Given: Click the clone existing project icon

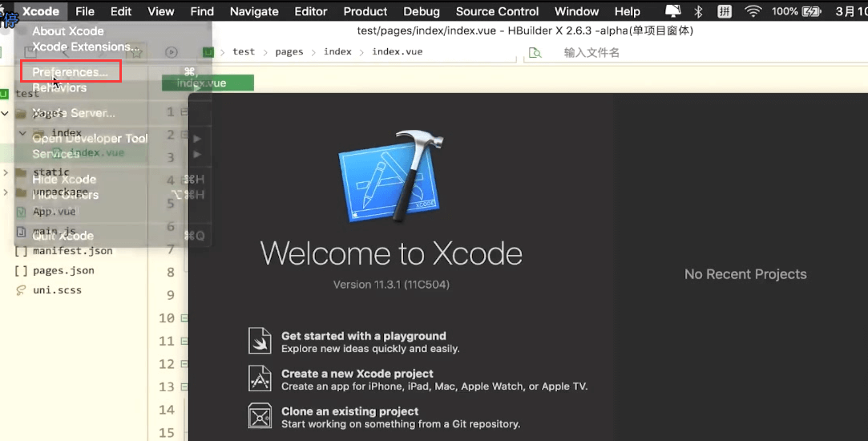Looking at the screenshot, I should (260, 416).
